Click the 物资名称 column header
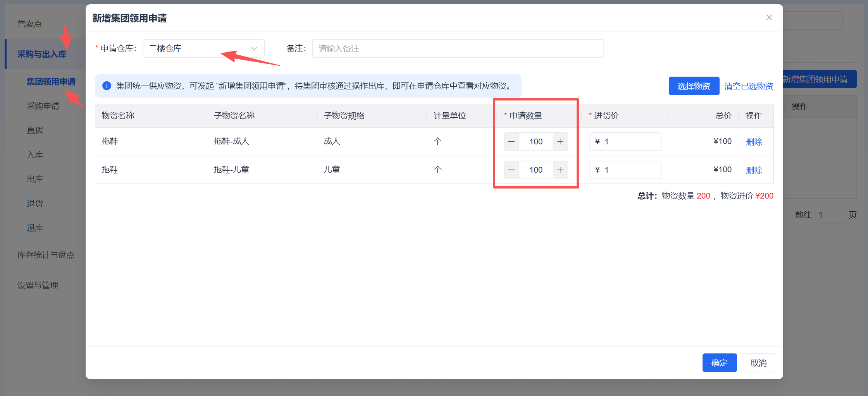868x396 pixels. click(118, 116)
